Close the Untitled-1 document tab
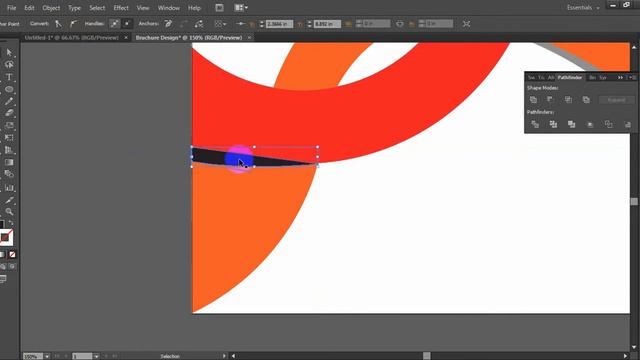This screenshot has width=640, height=360. (126, 38)
